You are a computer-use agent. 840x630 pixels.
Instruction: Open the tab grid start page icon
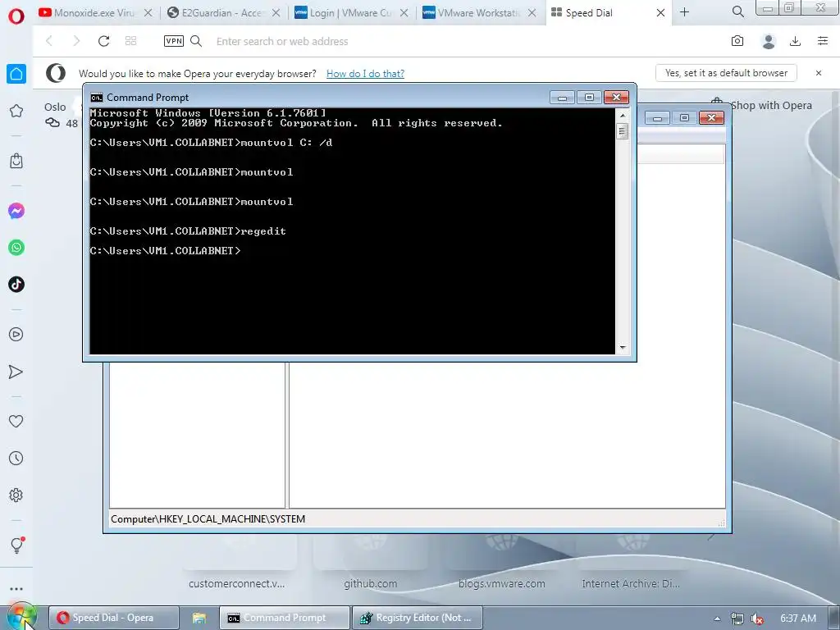click(x=130, y=41)
